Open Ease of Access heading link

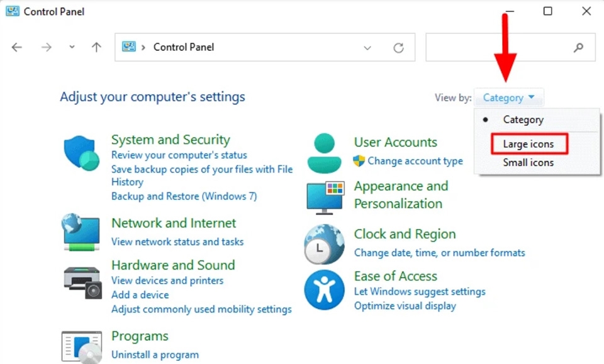(x=396, y=276)
